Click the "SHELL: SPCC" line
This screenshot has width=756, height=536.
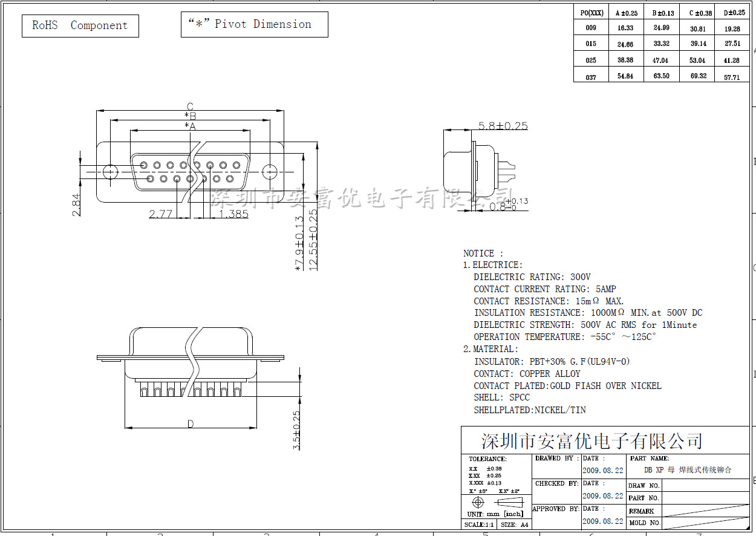click(501, 397)
